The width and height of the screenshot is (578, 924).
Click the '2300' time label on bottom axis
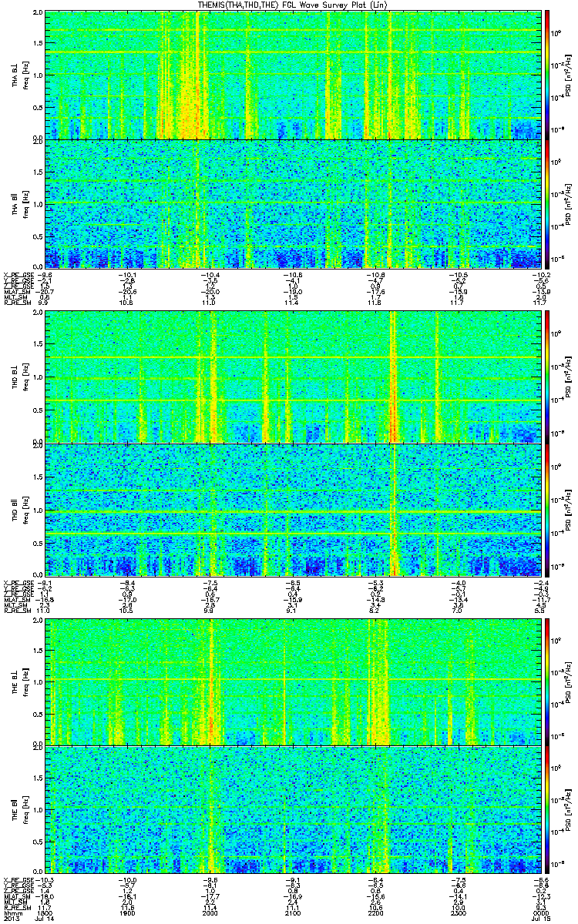pos(459,914)
